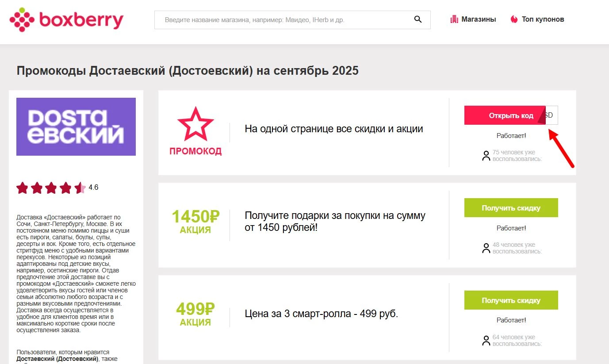
Task: Click the first rating star
Action: pyautogui.click(x=23, y=187)
